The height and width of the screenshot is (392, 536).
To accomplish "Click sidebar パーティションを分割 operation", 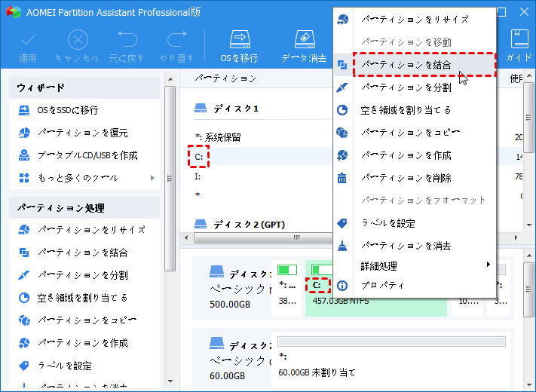I will 73,275.
